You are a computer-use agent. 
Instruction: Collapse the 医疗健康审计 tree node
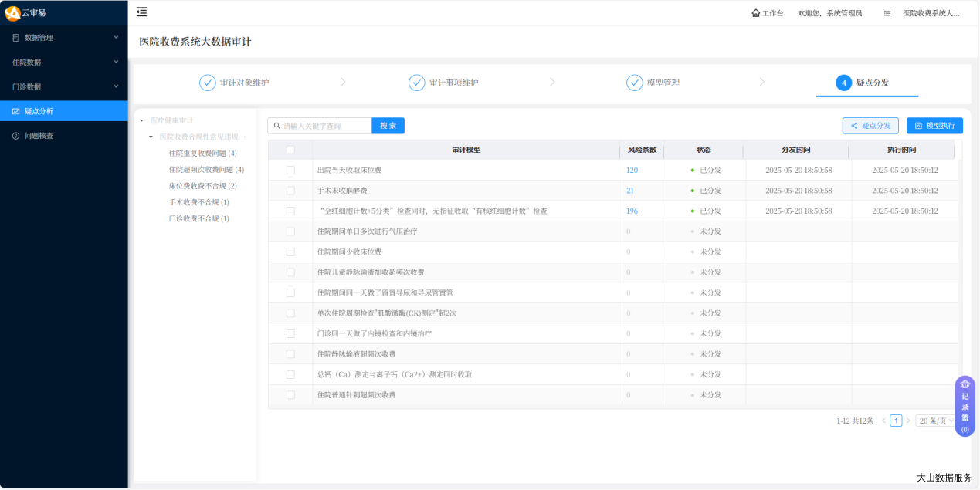[141, 120]
